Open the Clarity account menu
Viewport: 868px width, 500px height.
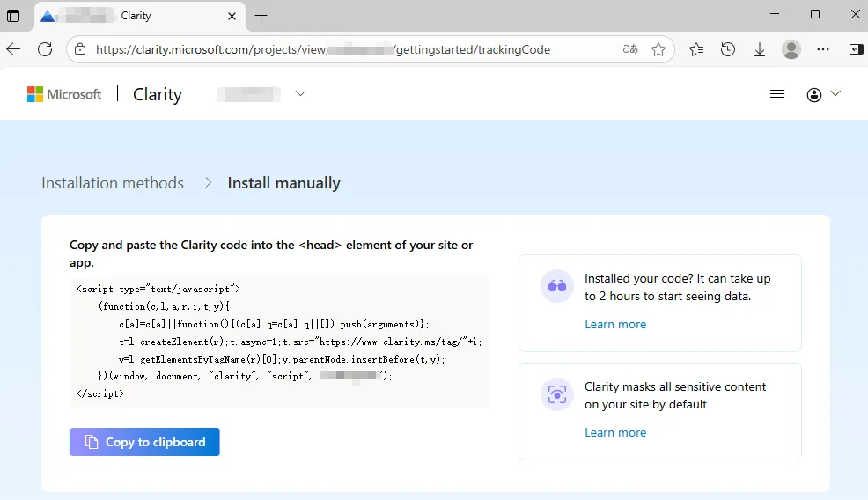(x=823, y=95)
